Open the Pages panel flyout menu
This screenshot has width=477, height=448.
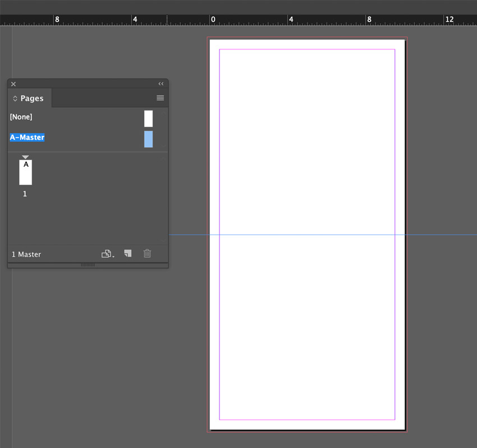[x=160, y=98]
